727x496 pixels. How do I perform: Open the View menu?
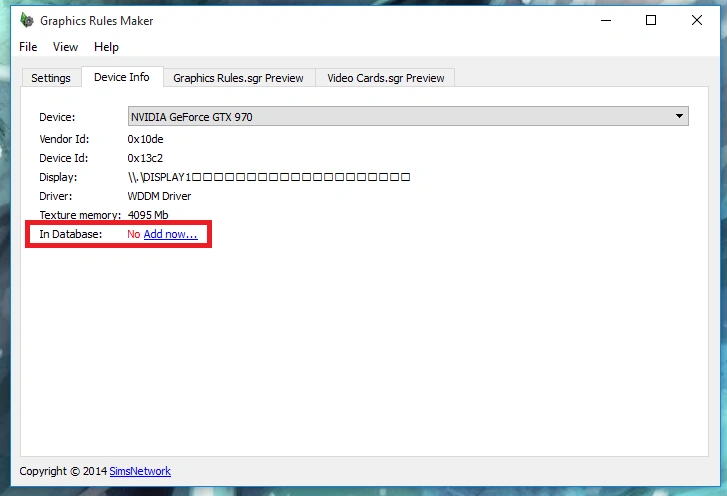(65, 47)
